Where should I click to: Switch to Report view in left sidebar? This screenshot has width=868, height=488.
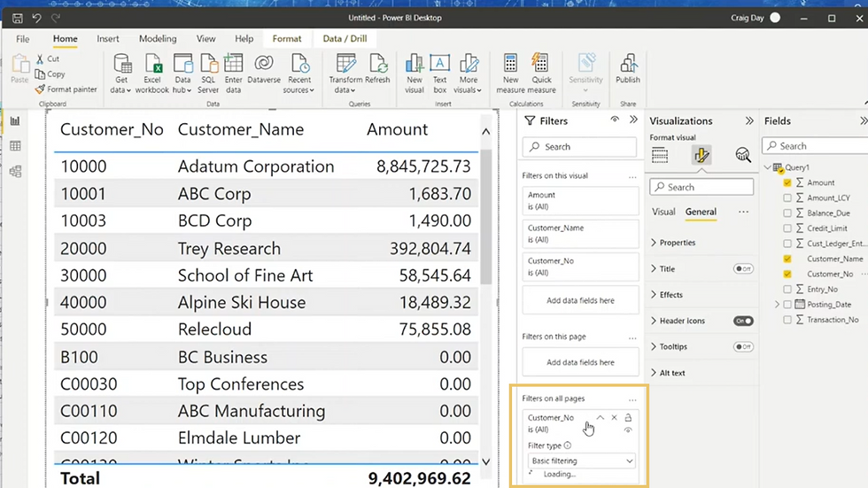point(16,121)
